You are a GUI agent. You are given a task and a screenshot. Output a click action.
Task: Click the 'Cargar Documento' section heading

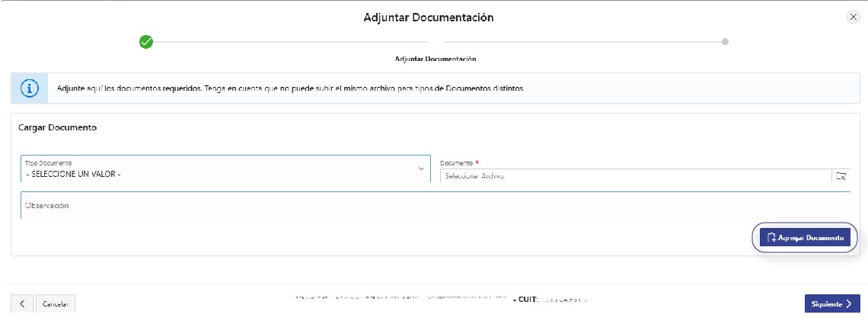click(x=57, y=127)
